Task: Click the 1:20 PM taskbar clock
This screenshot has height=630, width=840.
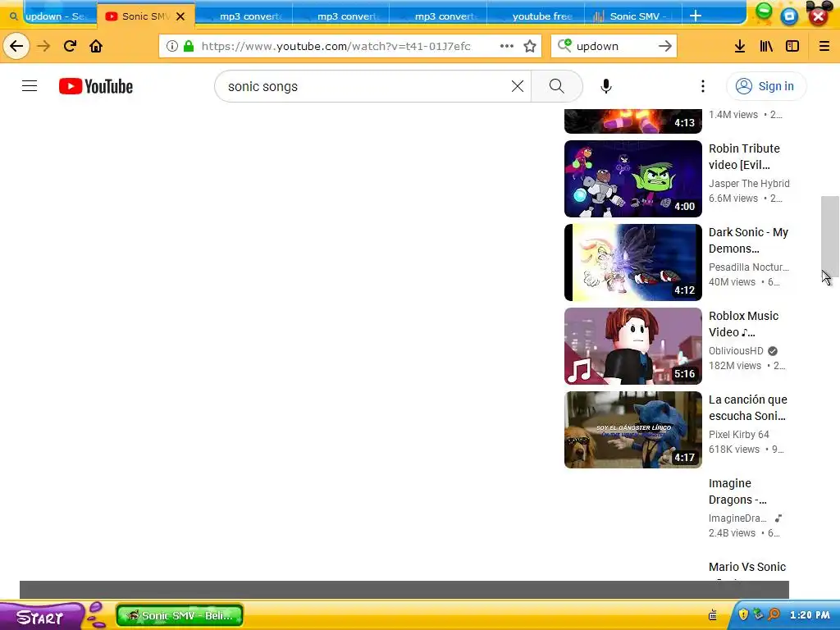Action: point(810,615)
